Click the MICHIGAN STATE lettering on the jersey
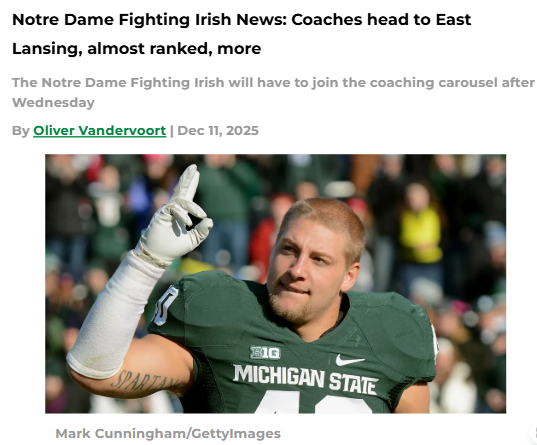Screen dimensions: 537x445 coord(305,379)
